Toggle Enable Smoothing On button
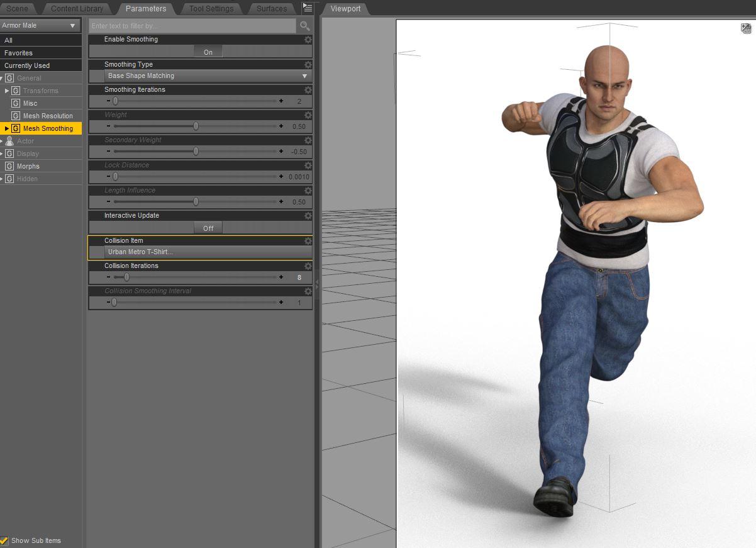Viewport: 756px width, 548px height. (208, 52)
